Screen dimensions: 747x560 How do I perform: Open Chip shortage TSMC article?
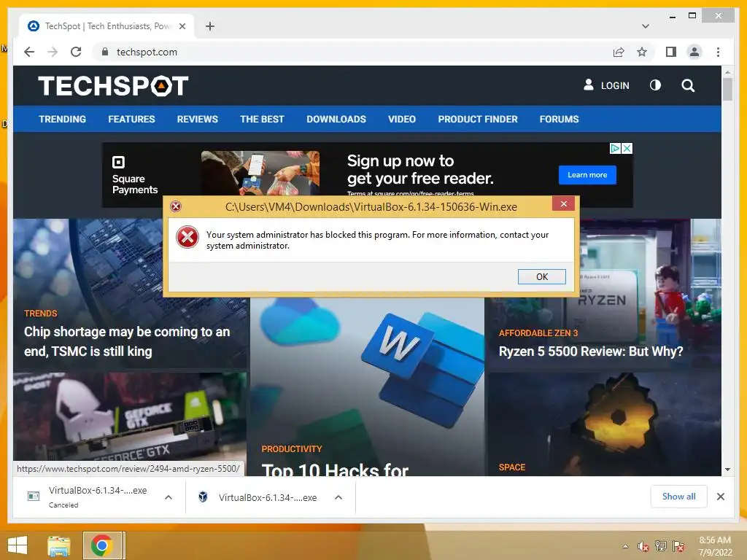point(127,341)
